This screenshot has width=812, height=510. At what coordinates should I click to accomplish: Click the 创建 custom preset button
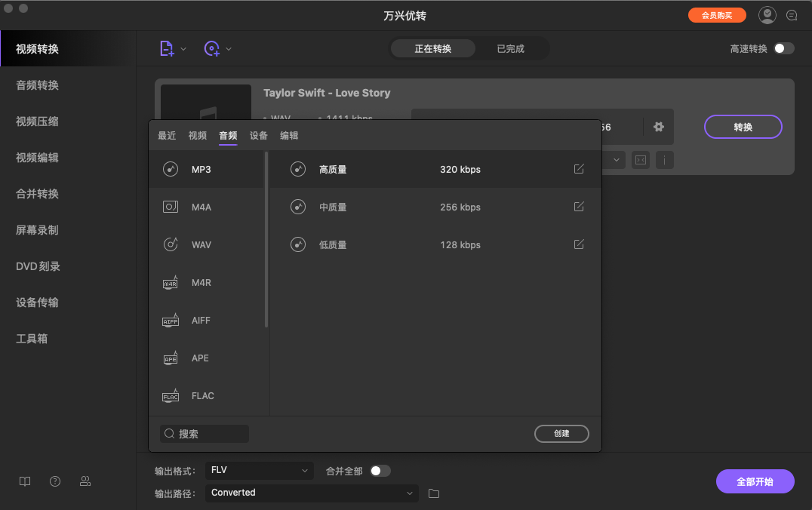[561, 434]
